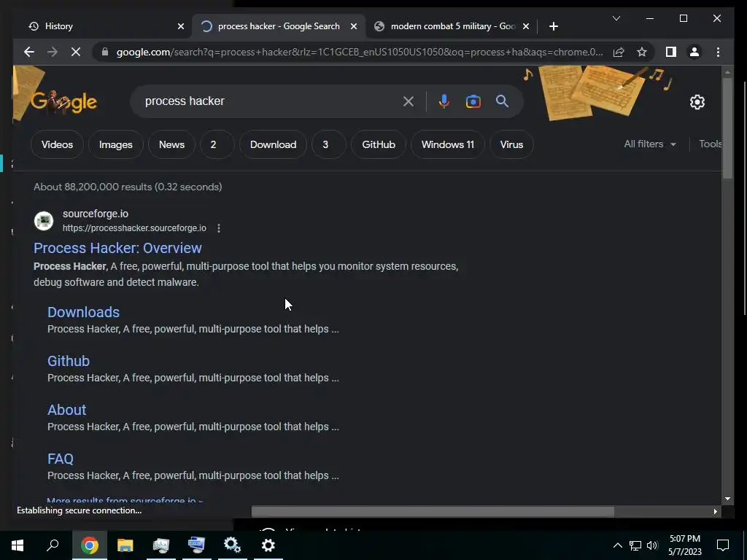
Task: Open the Chrome profile avatar
Action: coord(694,52)
